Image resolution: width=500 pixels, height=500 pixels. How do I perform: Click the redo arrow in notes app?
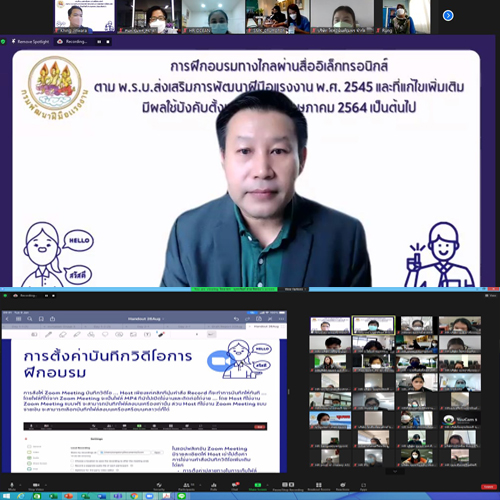(247, 319)
